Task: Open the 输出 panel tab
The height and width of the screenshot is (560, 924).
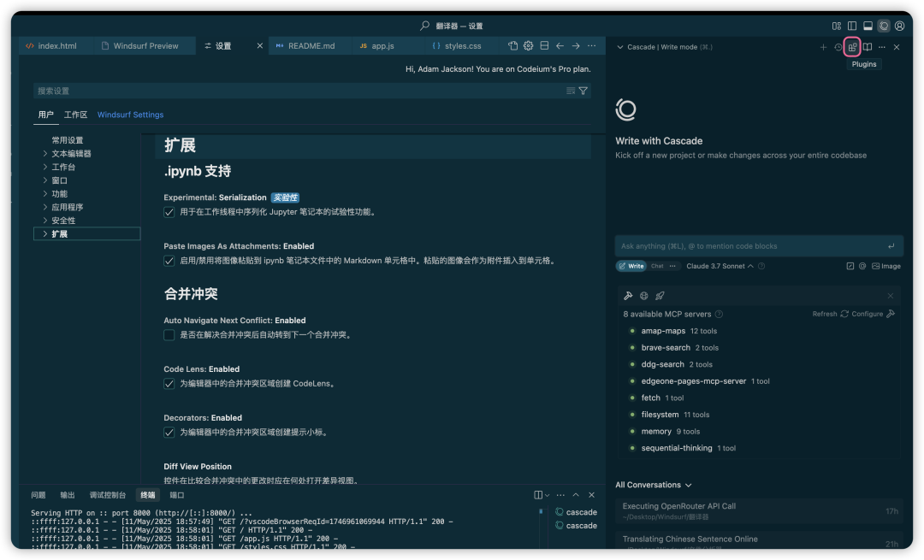Action: [x=68, y=495]
